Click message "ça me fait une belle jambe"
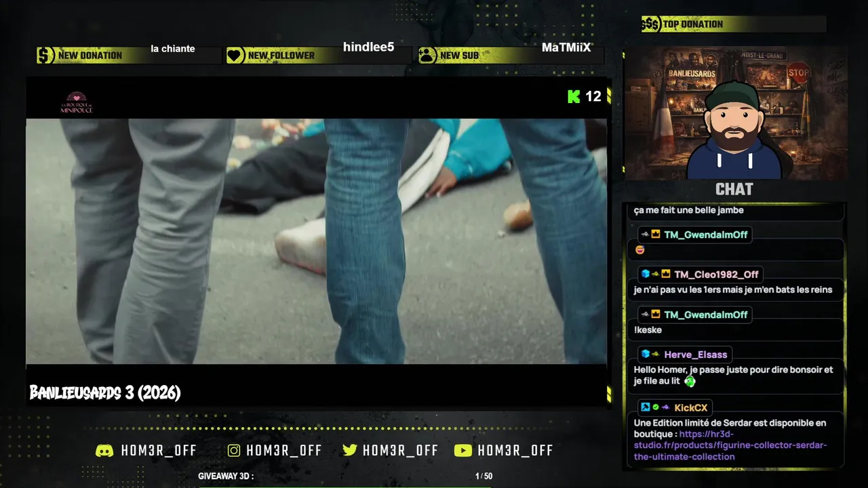 [x=689, y=210]
